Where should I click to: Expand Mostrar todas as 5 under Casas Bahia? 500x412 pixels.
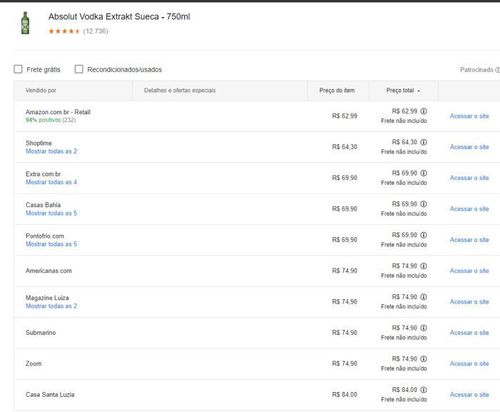[51, 213]
